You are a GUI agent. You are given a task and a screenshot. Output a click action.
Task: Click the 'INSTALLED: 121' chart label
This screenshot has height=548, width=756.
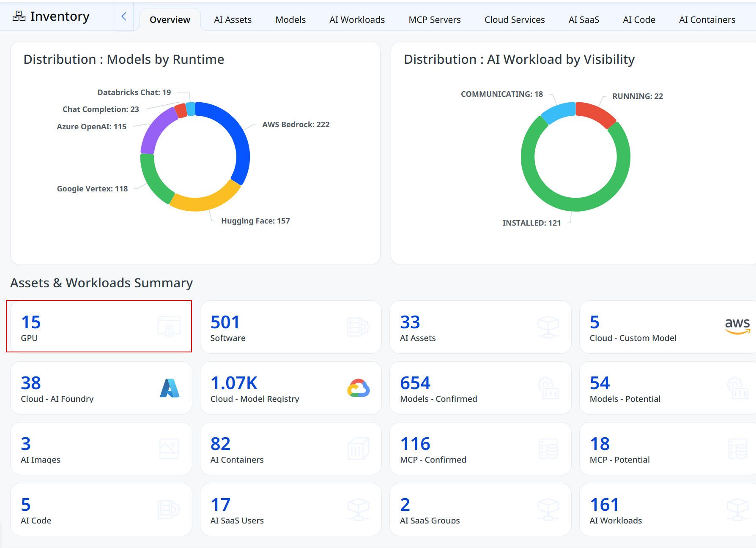(x=531, y=223)
